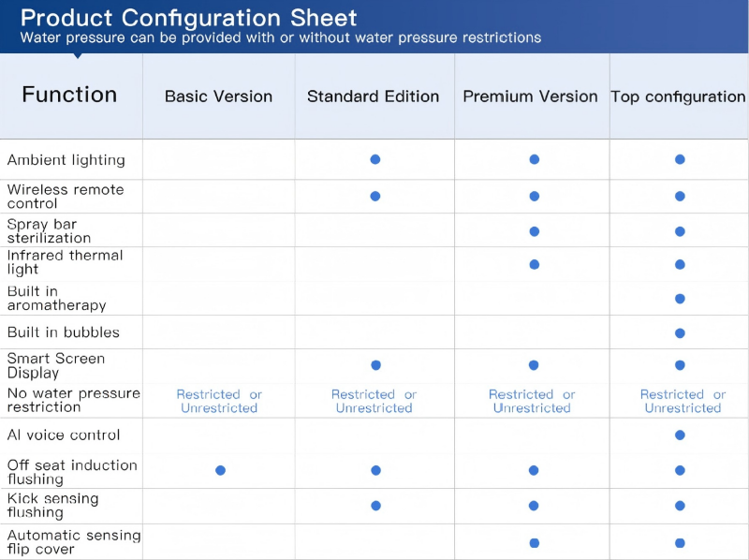Click Wireless remote control dot under Premium Version
Viewport: 749px width, 560px height.
pos(535,197)
